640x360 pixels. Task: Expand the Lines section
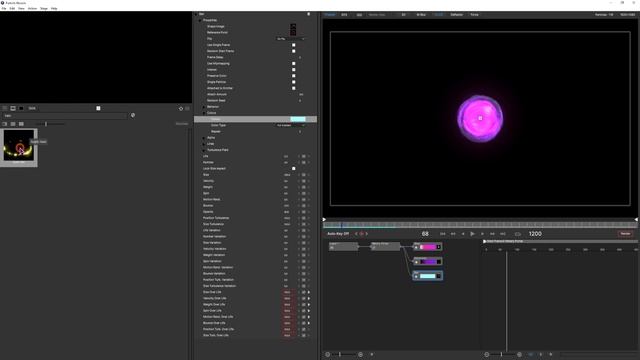(204, 144)
